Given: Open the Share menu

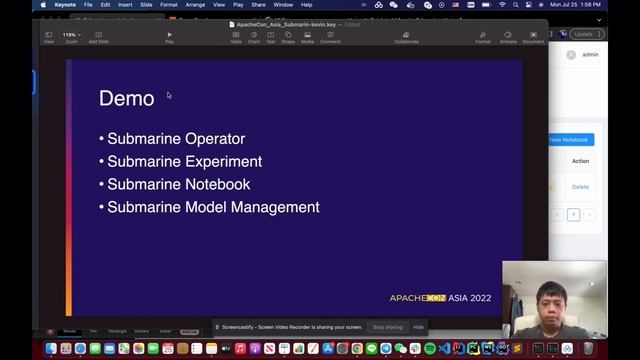Looking at the screenshot, I should point(258,5).
